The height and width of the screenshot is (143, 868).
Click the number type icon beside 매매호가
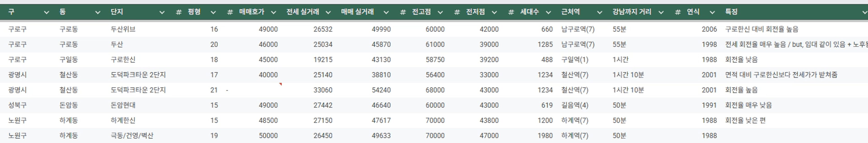230,12
